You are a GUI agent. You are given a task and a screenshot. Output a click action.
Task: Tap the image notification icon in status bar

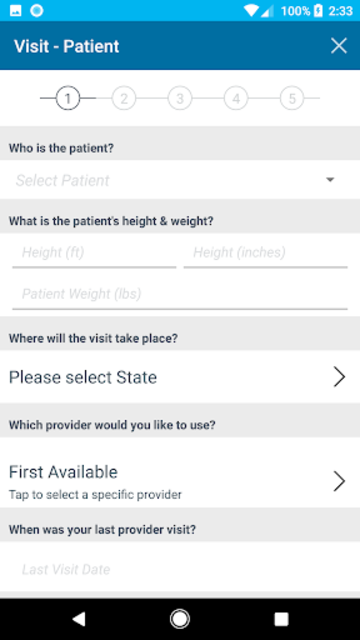(16, 11)
